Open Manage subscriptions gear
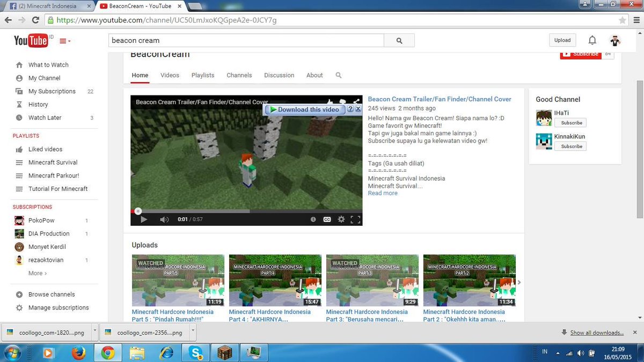Screen dimensions: 644x362 (x=19, y=308)
